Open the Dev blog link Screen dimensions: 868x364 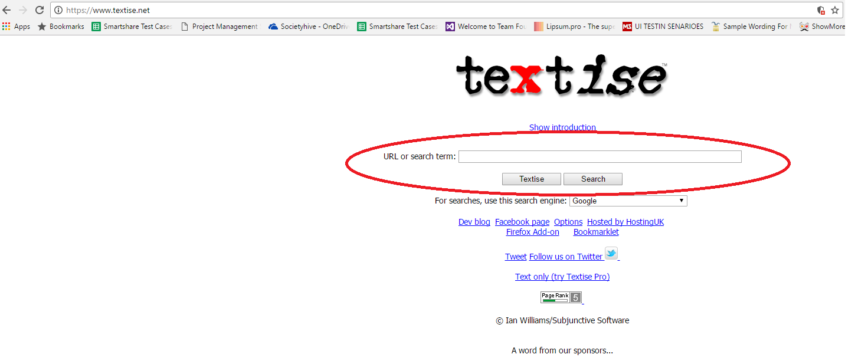[x=474, y=222]
